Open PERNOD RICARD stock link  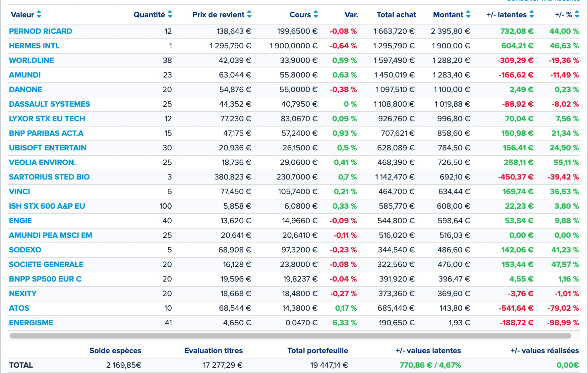(40, 31)
